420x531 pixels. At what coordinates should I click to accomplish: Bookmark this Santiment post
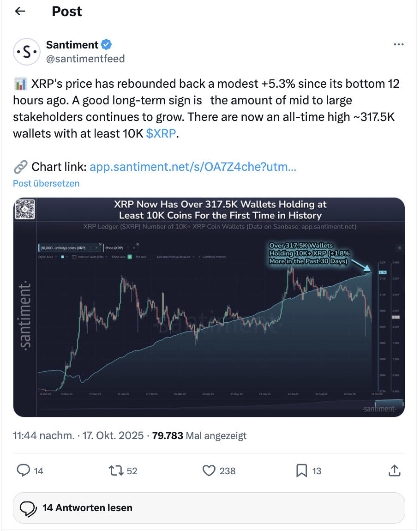coord(301,471)
